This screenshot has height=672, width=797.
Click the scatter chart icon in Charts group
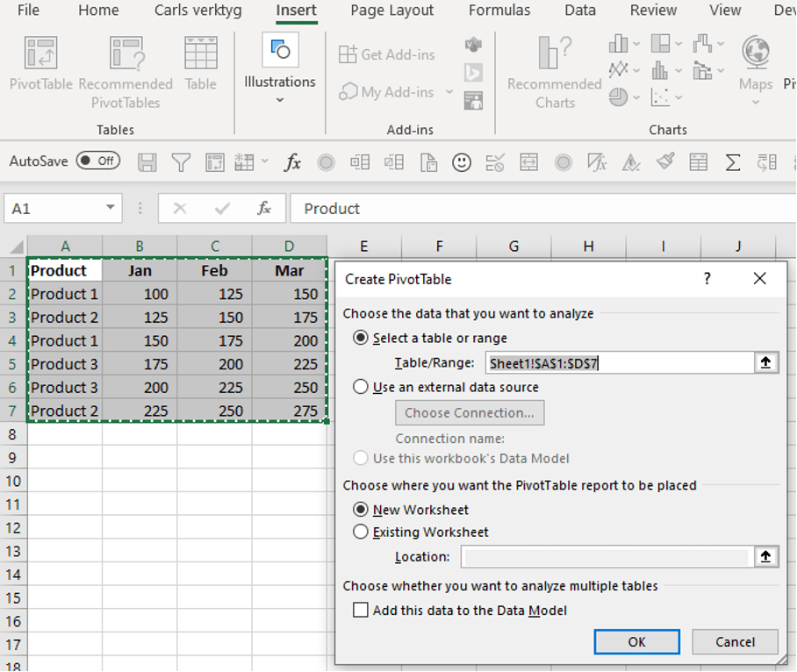coord(660,97)
